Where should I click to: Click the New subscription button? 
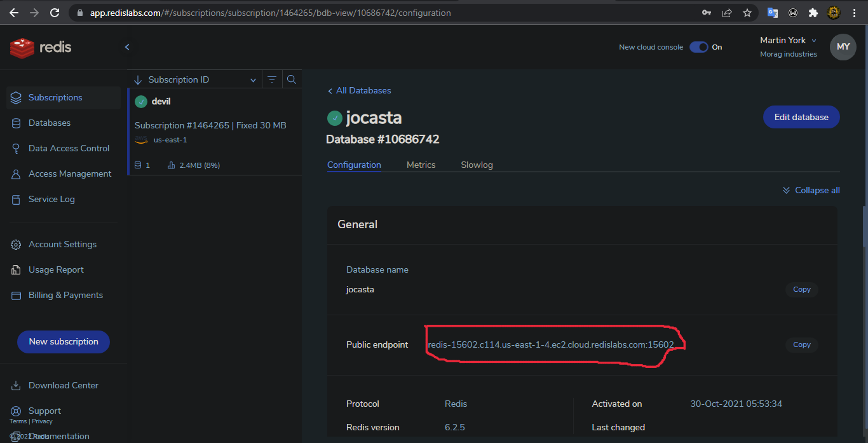64,341
